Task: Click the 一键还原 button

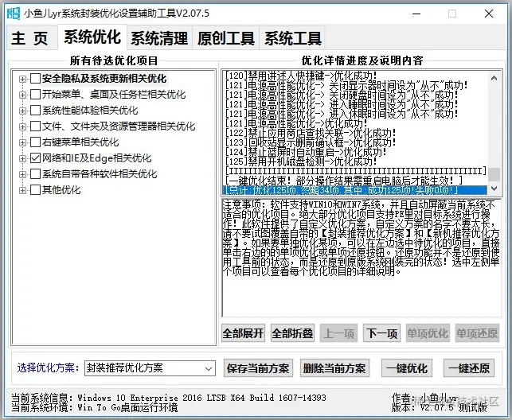Action: 469,368
